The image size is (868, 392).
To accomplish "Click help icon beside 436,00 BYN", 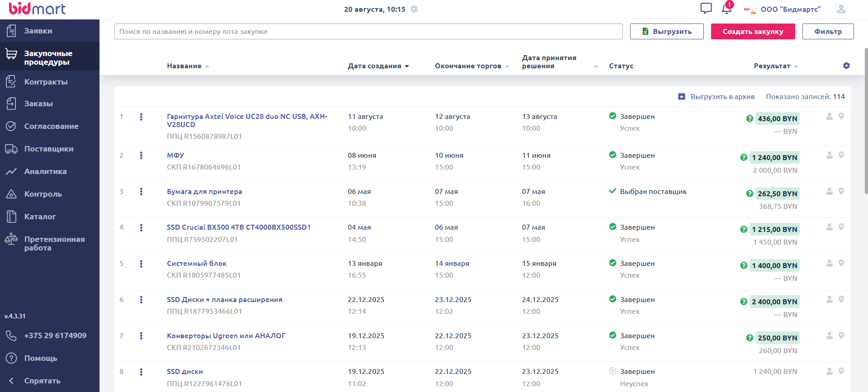I will tap(749, 118).
